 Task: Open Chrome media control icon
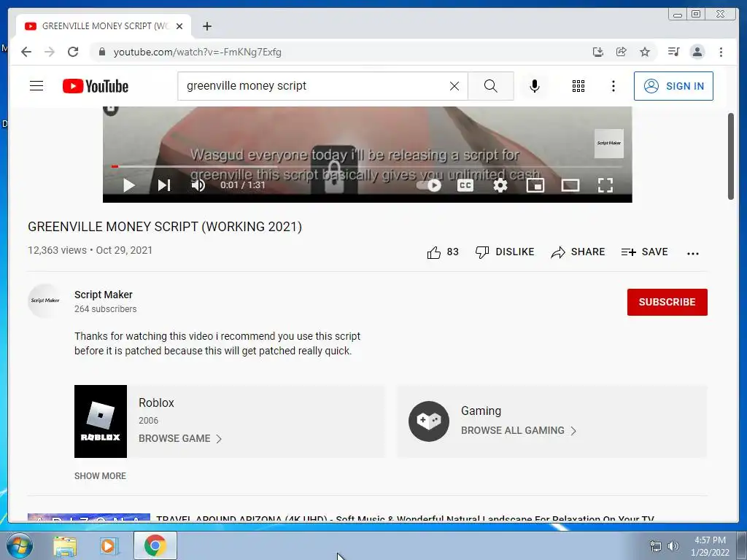tap(673, 52)
